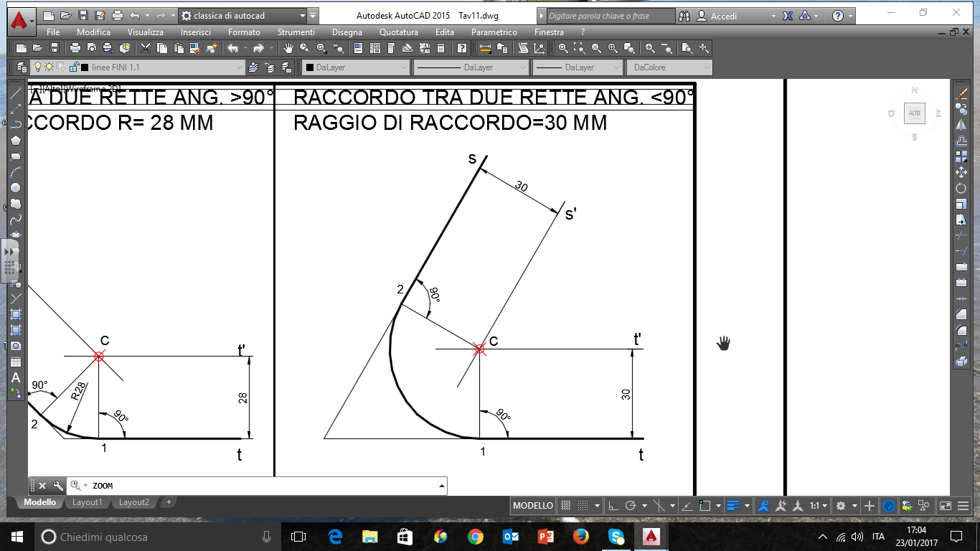Viewport: 980px width, 551px height.
Task: Toggle lineweight display in status bar
Action: [732, 506]
